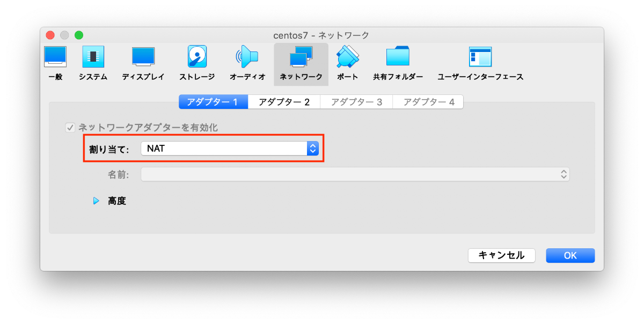This screenshot has width=644, height=324.
Task: Expand the 高度 disclosure triangle
Action: (x=97, y=201)
